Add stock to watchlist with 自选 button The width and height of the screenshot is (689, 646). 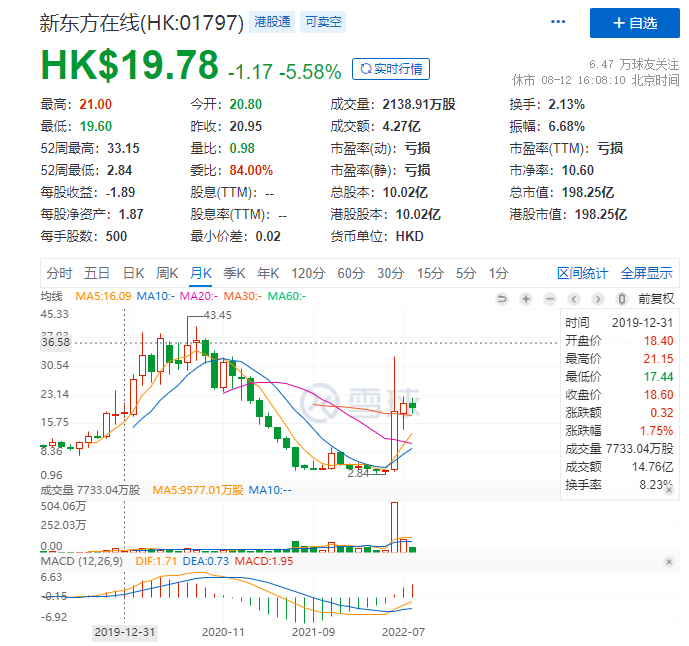634,22
